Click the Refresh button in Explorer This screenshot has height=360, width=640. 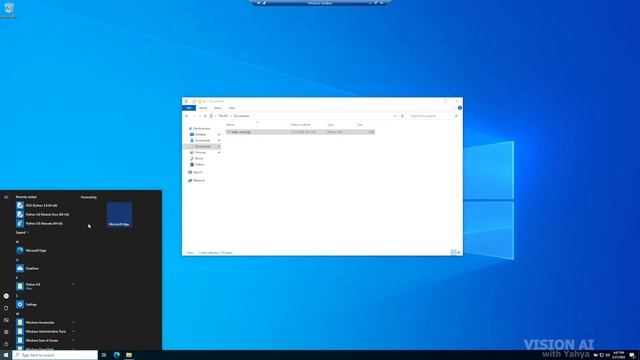point(402,116)
